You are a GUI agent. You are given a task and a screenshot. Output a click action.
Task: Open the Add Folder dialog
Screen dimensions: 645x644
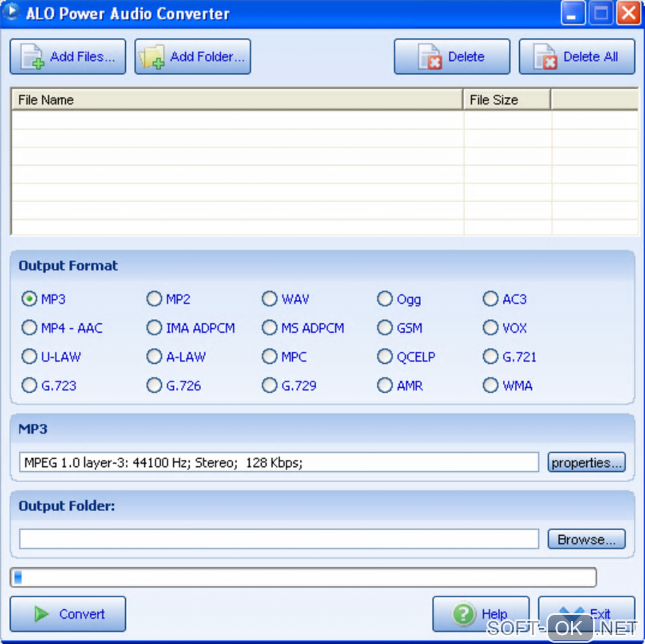[x=192, y=57]
